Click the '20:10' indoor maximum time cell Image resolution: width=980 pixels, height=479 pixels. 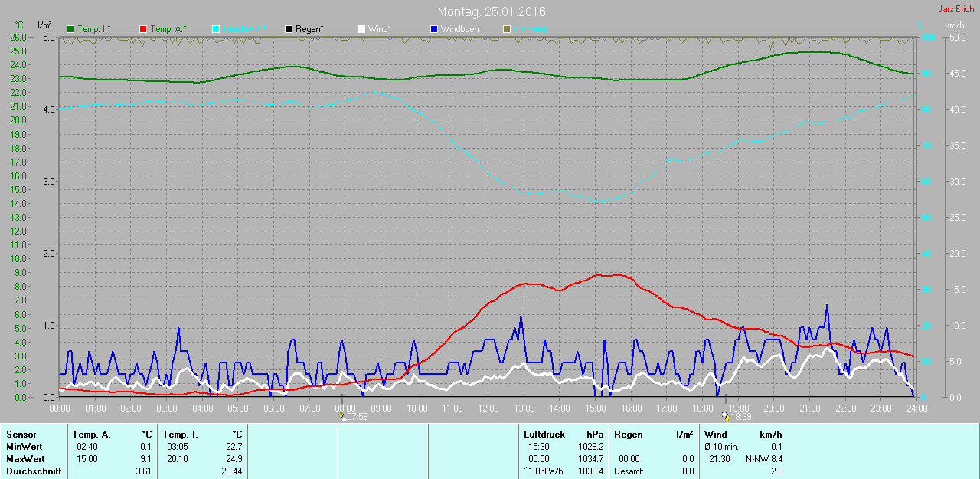pyautogui.click(x=177, y=459)
